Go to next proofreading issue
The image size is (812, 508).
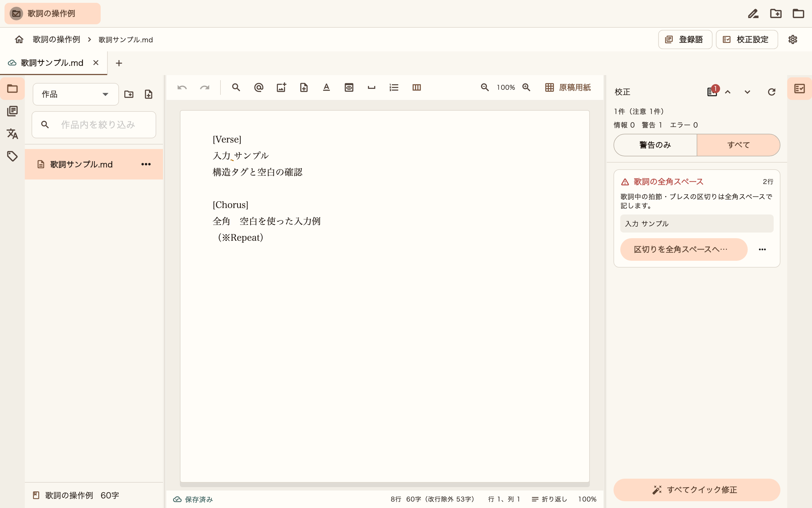tap(747, 92)
